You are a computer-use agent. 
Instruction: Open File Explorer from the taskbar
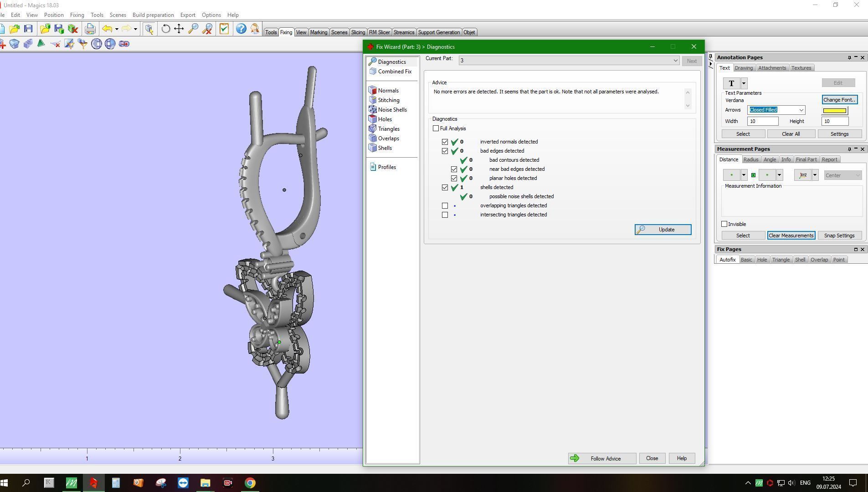(205, 483)
